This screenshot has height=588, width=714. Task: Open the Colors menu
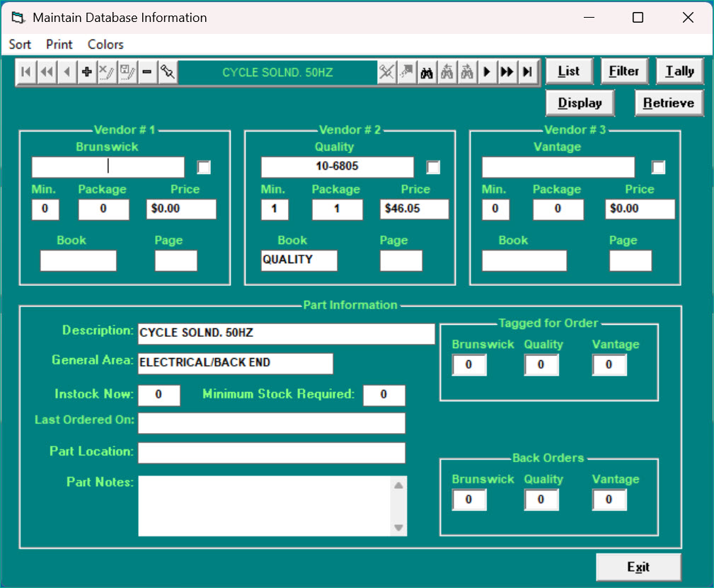[x=105, y=45]
